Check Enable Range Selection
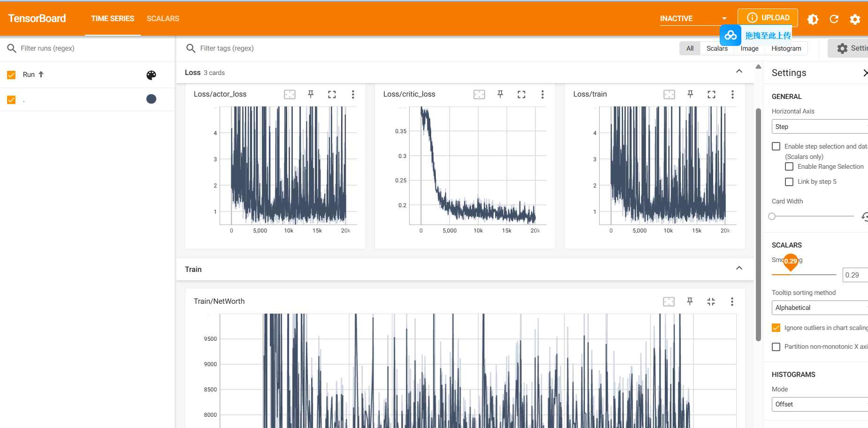Screen dimensions: 868x428 [x=789, y=166]
